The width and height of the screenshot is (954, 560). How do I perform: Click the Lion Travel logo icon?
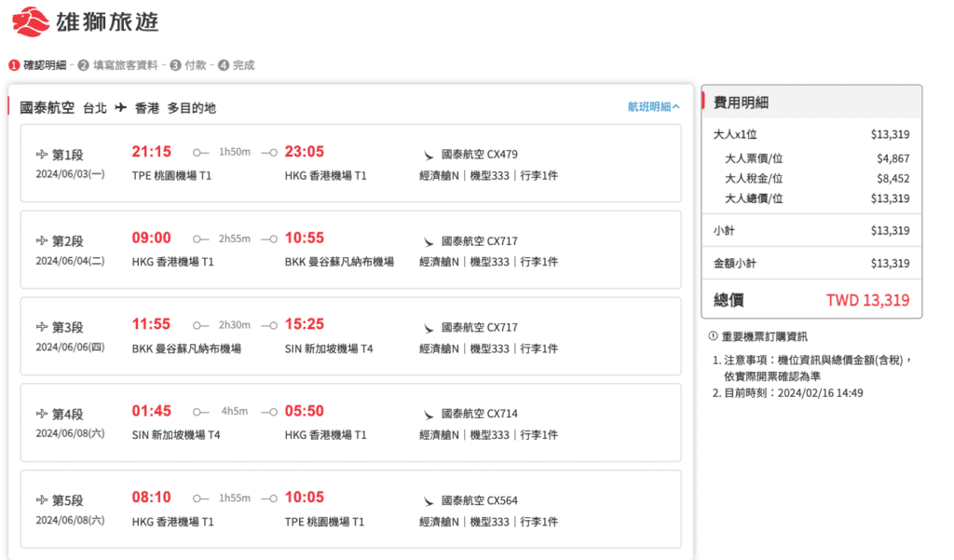pyautogui.click(x=31, y=22)
